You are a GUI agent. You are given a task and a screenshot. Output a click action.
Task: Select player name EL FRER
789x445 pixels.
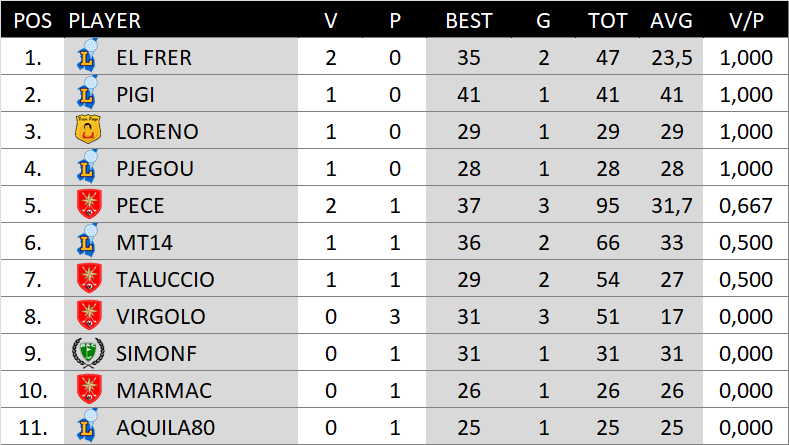[153, 57]
